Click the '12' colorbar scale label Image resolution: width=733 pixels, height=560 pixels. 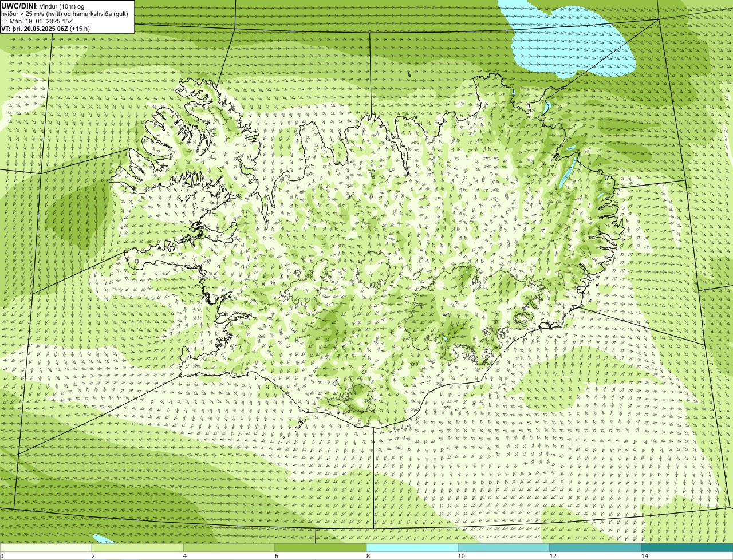tap(553, 556)
